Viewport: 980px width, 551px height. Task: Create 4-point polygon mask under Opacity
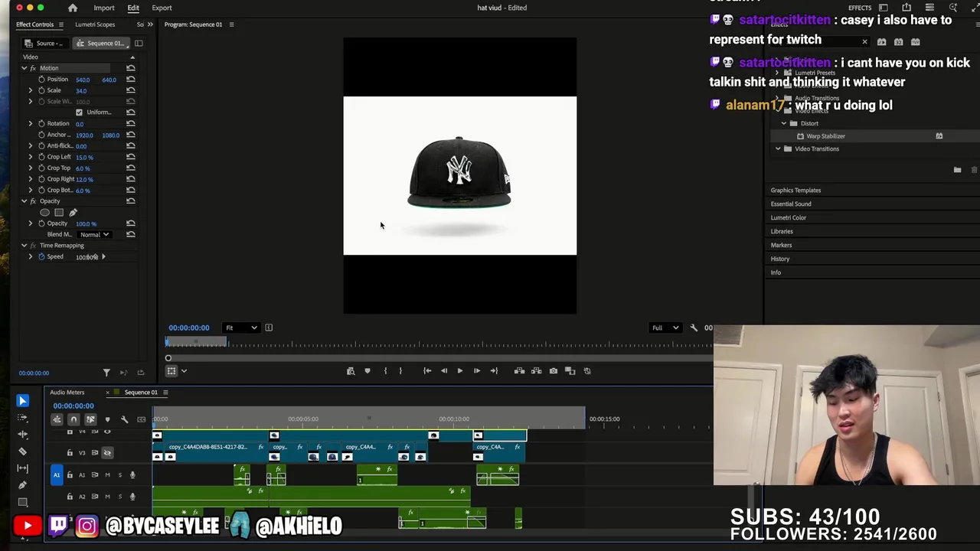point(59,212)
